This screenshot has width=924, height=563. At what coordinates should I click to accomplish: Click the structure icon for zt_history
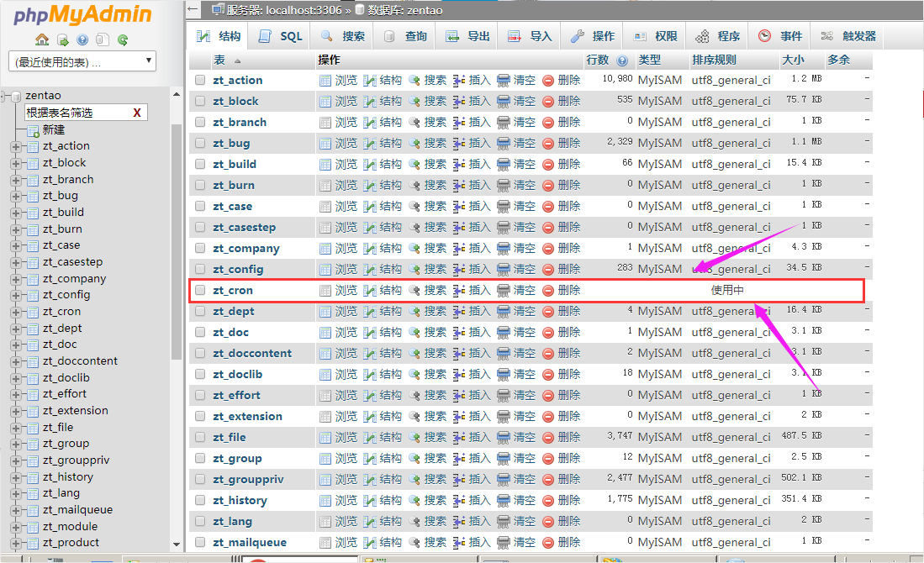[369, 501]
